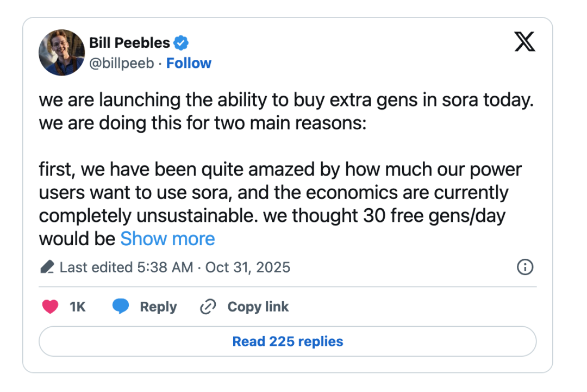Click the blue verified badge
This screenshot has width=587, height=392.
[x=181, y=42]
